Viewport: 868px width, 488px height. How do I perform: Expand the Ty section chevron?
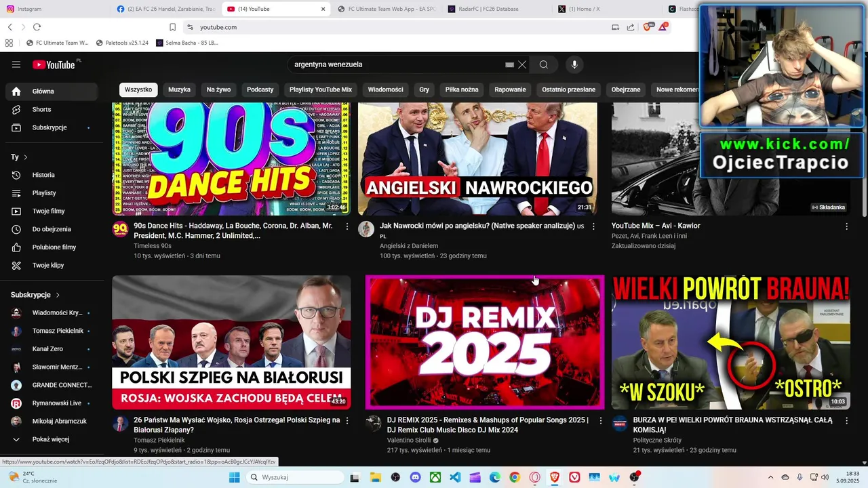(x=26, y=157)
